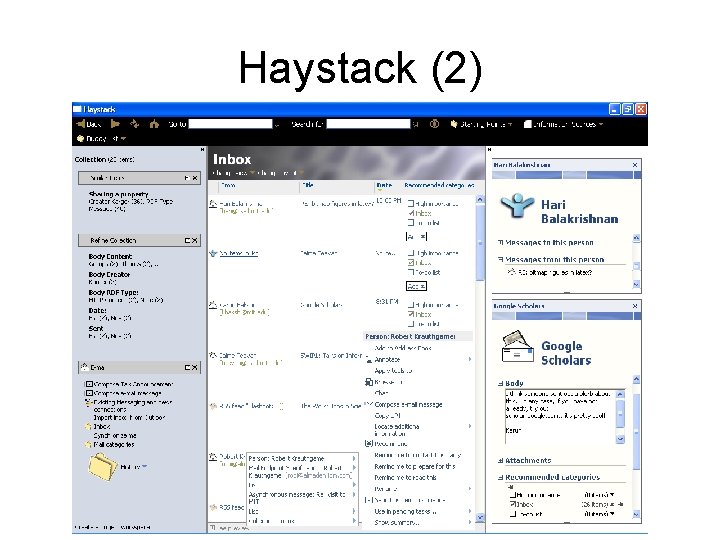Open the underlined news feed link

[239, 253]
